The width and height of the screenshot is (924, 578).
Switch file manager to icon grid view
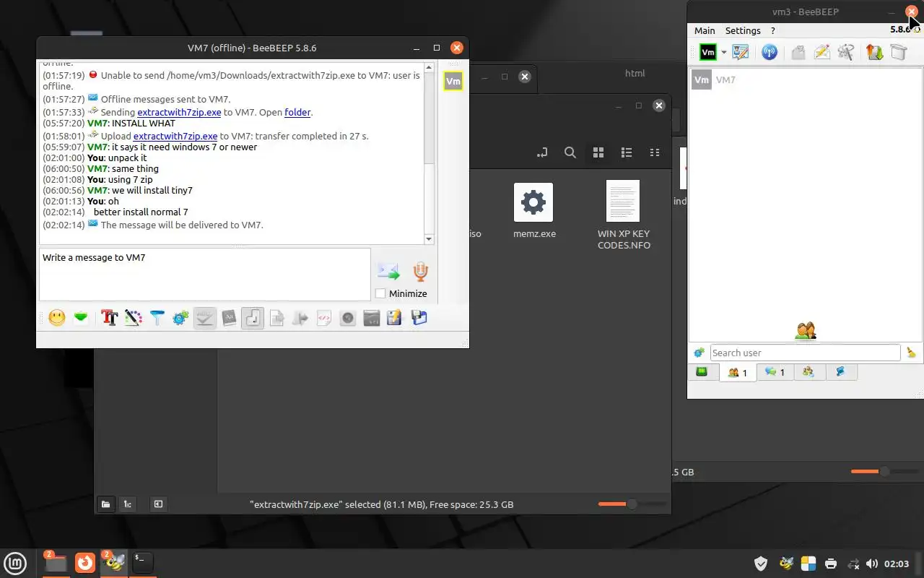tap(598, 152)
